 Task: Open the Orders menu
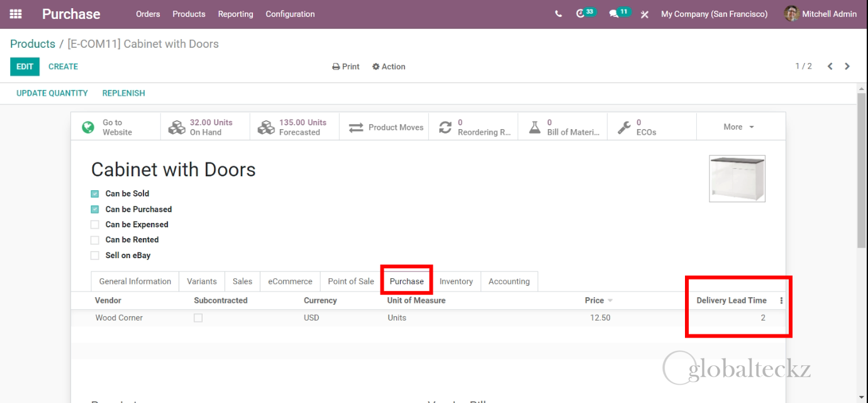[148, 14]
